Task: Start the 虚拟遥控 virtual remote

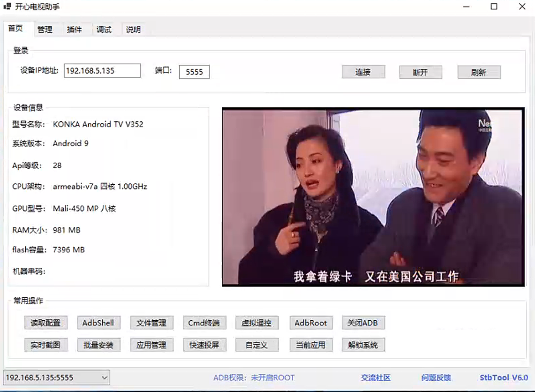Action: [257, 323]
